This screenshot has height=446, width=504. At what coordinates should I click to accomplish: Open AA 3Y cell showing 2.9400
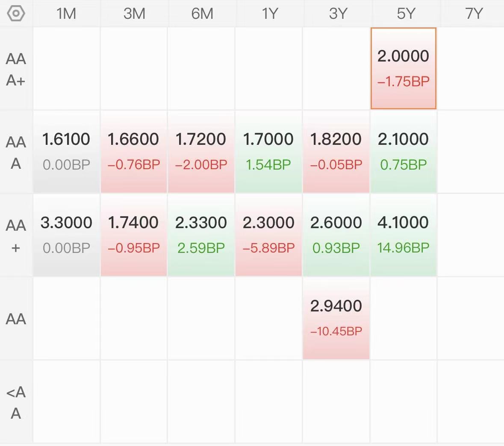336,318
